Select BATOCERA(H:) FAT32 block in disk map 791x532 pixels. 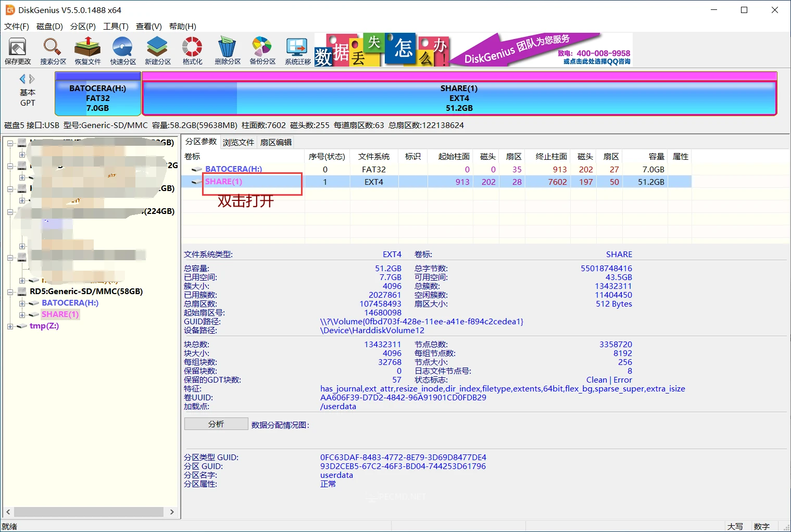[x=98, y=94]
